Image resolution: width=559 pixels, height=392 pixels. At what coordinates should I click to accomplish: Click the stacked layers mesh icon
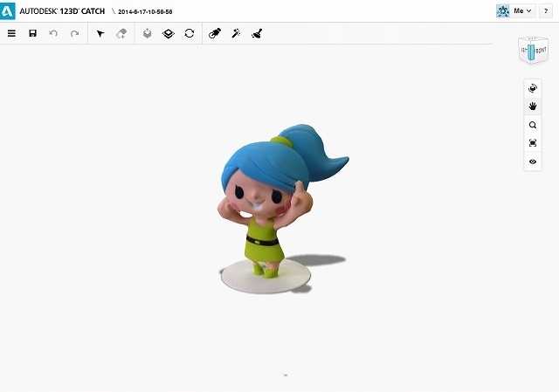169,33
